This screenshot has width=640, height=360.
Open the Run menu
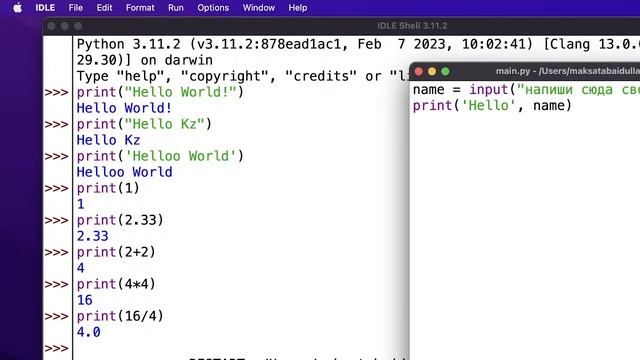(176, 8)
